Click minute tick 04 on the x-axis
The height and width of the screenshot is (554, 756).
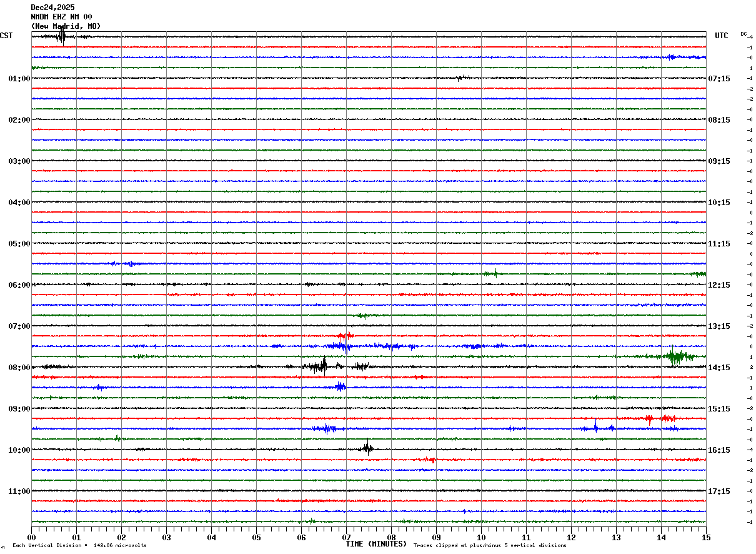pos(211,537)
